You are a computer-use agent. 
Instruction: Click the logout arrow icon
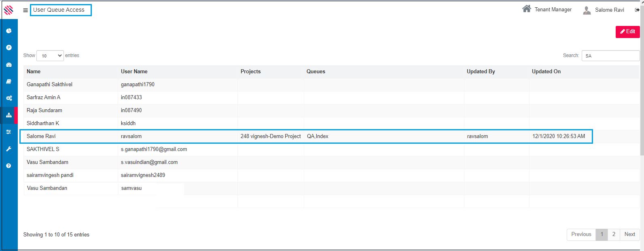[x=637, y=10]
